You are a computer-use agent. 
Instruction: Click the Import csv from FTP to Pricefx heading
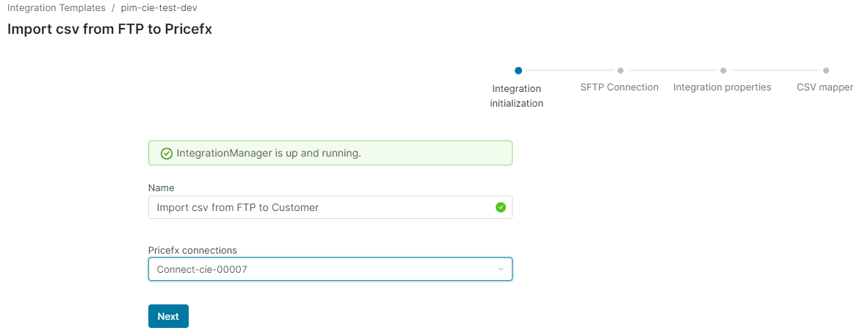(109, 30)
